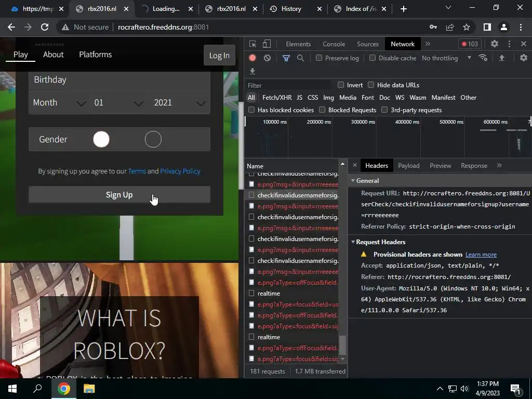
Task: Click the Filter input field
Action: click(288, 85)
